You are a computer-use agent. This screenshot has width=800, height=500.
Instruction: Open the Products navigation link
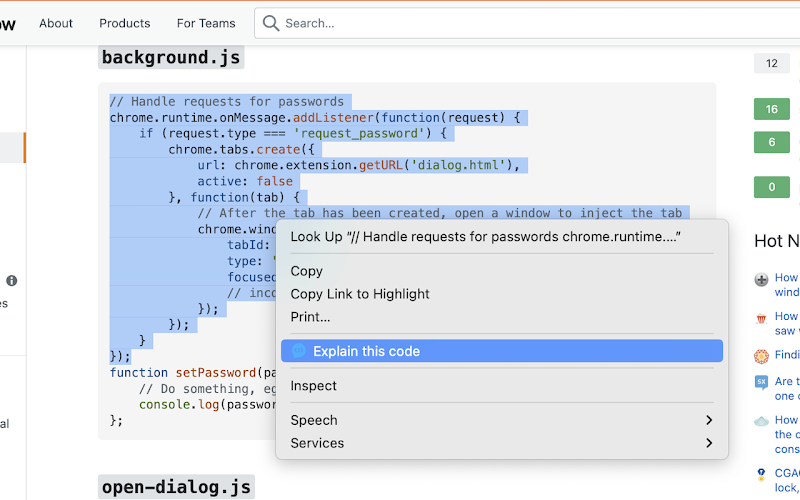coord(124,23)
